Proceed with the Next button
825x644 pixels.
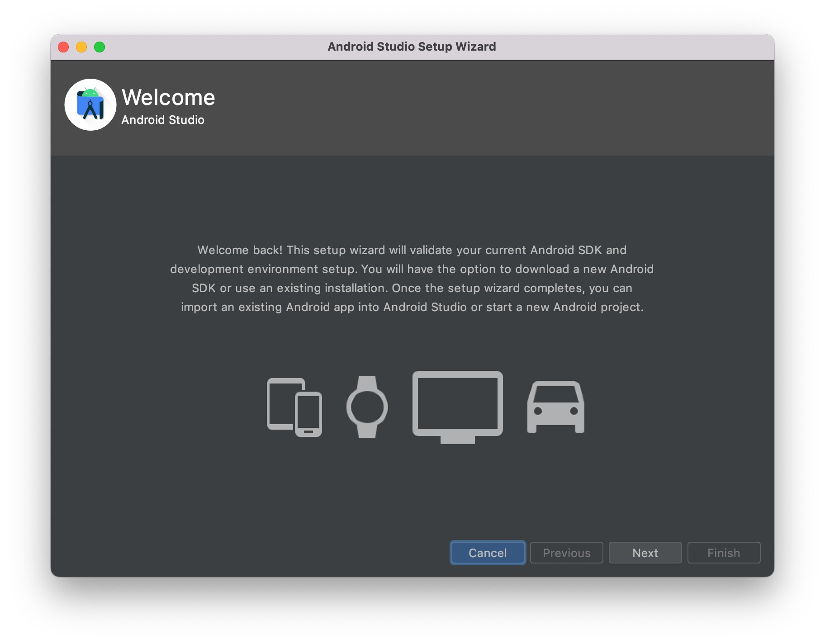pos(645,553)
